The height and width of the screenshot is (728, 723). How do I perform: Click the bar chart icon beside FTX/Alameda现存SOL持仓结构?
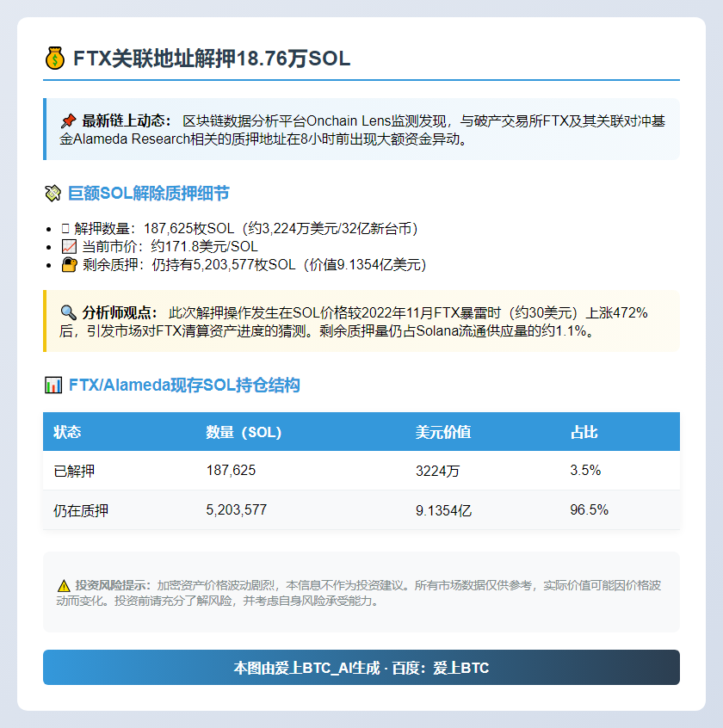pos(53,385)
